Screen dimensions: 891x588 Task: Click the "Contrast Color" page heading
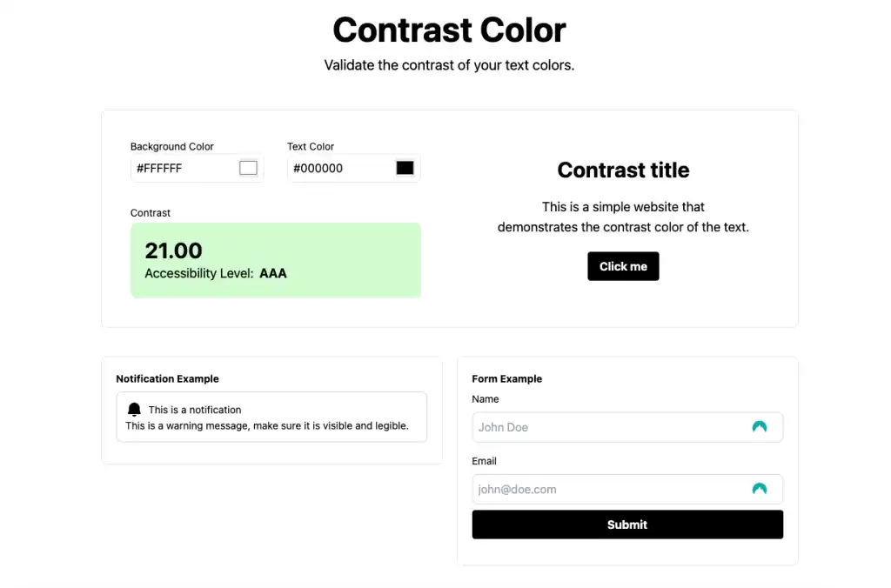pyautogui.click(x=449, y=30)
